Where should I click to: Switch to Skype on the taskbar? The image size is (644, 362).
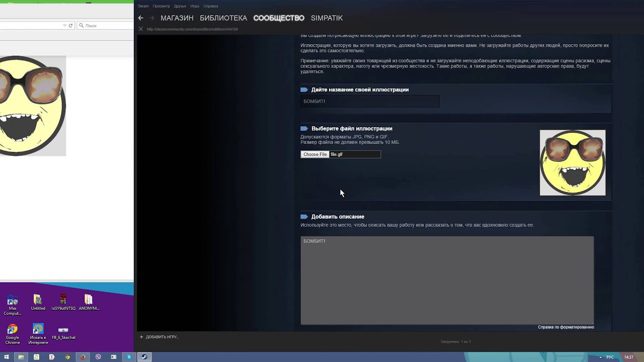click(129, 357)
